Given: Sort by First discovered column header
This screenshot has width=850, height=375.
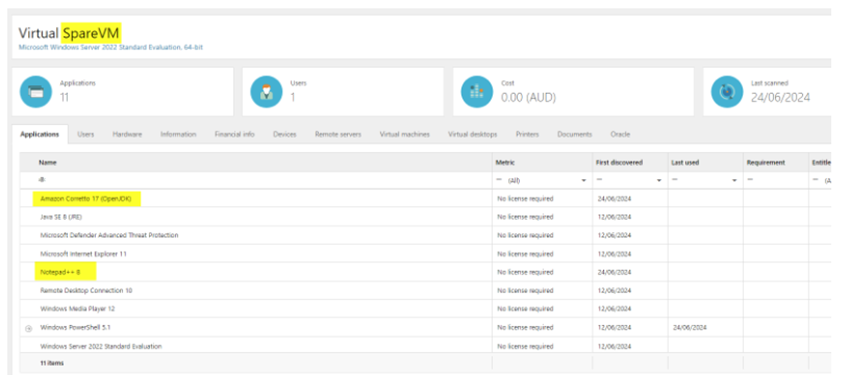Looking at the screenshot, I should 619,163.
